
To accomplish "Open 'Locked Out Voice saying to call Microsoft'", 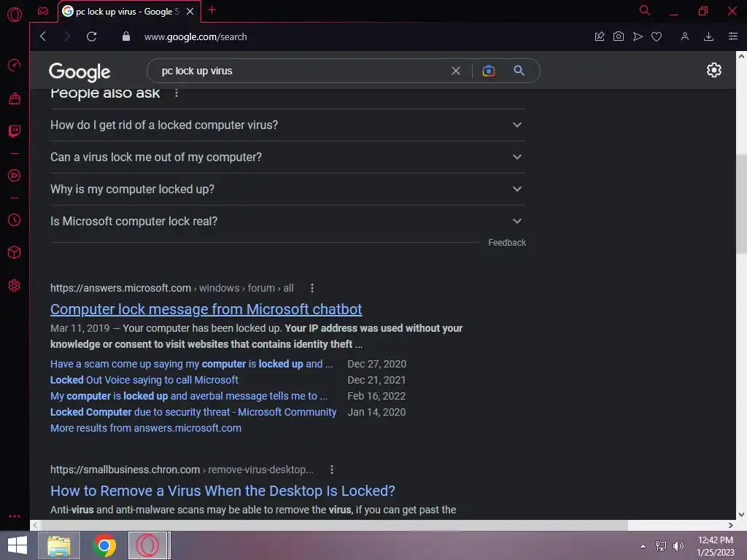I will click(x=144, y=380).
